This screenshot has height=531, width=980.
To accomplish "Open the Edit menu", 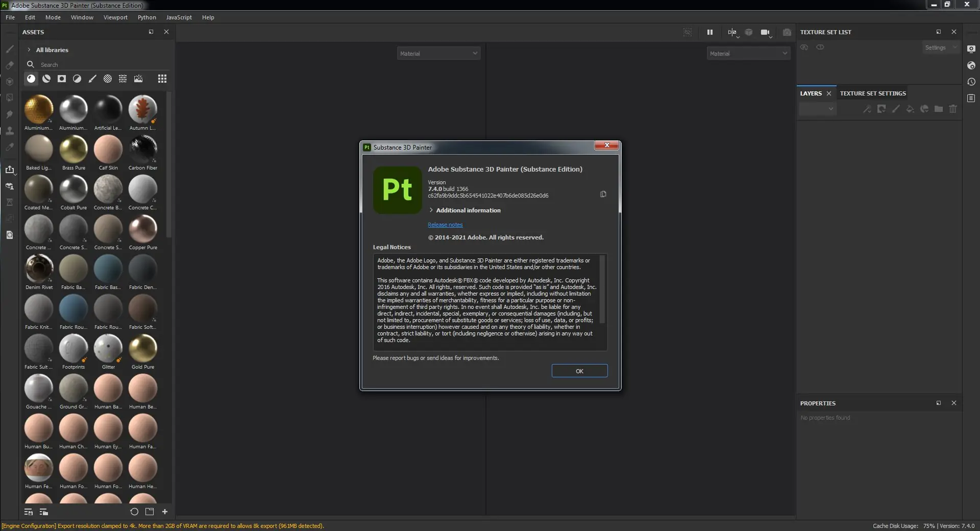I will pyautogui.click(x=30, y=17).
